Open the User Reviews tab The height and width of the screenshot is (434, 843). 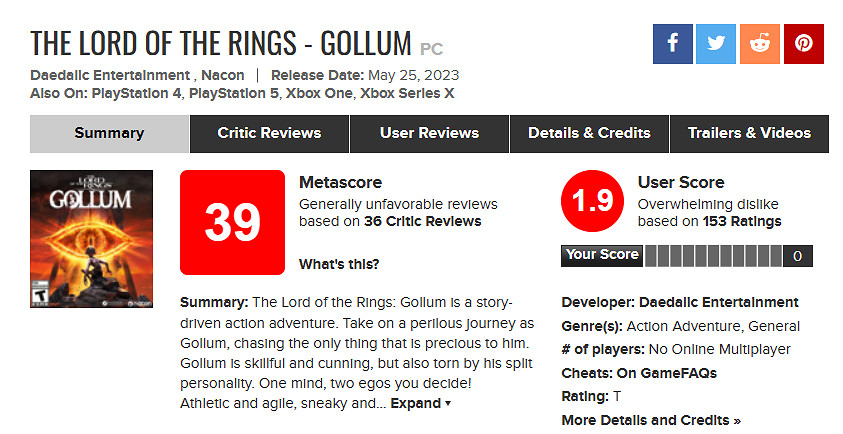(429, 133)
